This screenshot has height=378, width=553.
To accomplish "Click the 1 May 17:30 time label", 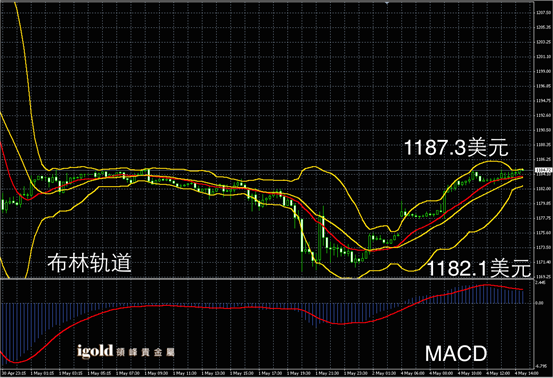I will pyautogui.click(x=270, y=373).
